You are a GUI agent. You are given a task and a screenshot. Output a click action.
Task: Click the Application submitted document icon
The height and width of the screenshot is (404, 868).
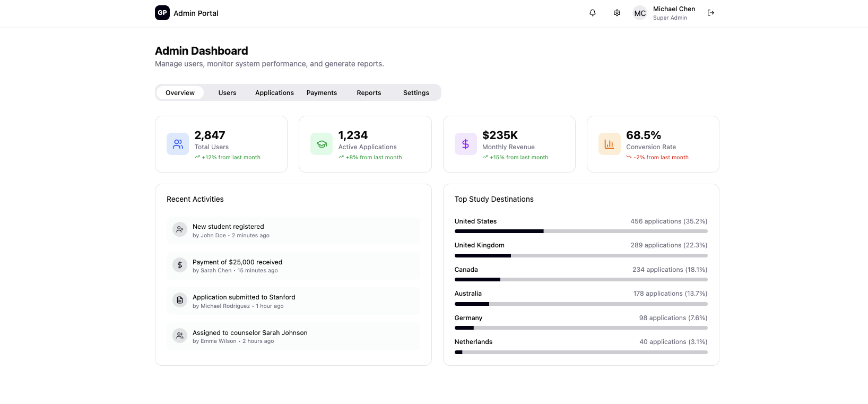pyautogui.click(x=180, y=300)
